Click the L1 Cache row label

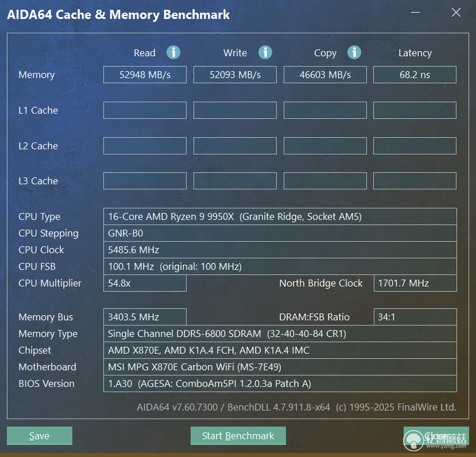(x=38, y=110)
